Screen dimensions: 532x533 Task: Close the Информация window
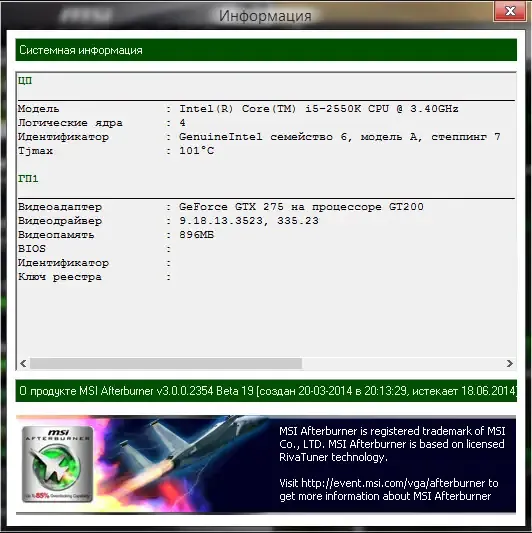510,11
